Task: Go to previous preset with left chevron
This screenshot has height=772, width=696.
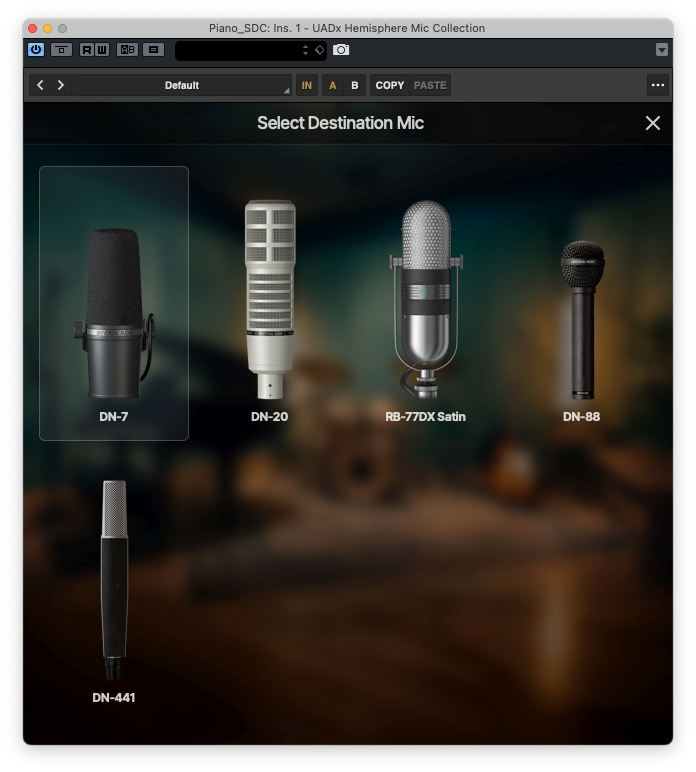Action: [x=40, y=85]
